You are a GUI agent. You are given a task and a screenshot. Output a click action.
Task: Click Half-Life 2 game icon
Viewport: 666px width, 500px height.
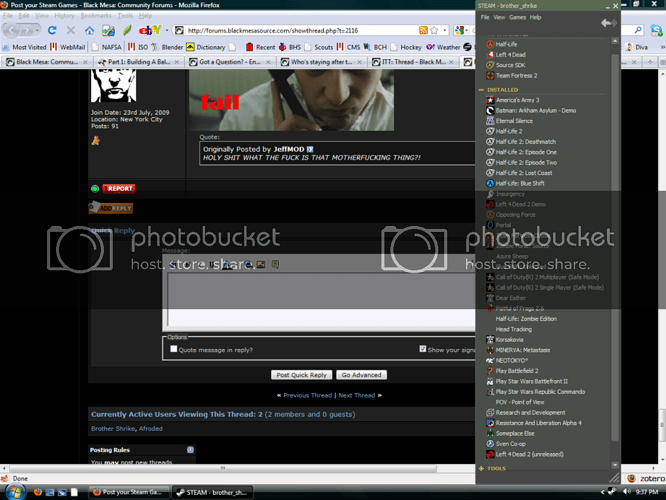coord(490,131)
